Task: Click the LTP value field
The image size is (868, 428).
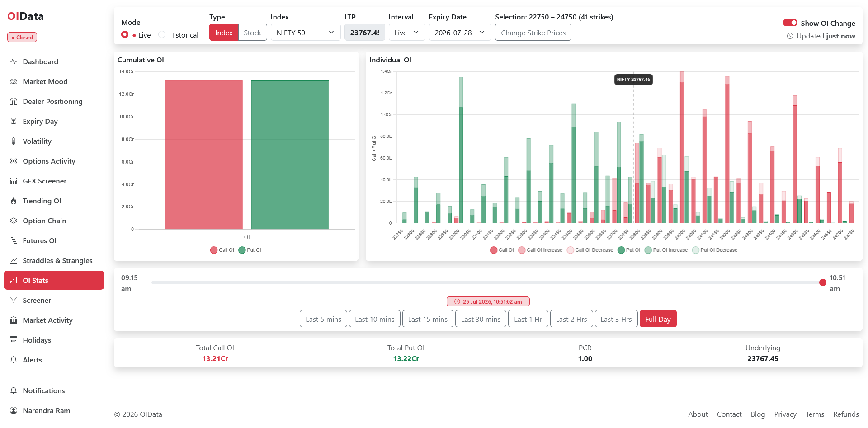Action: pyautogui.click(x=364, y=33)
